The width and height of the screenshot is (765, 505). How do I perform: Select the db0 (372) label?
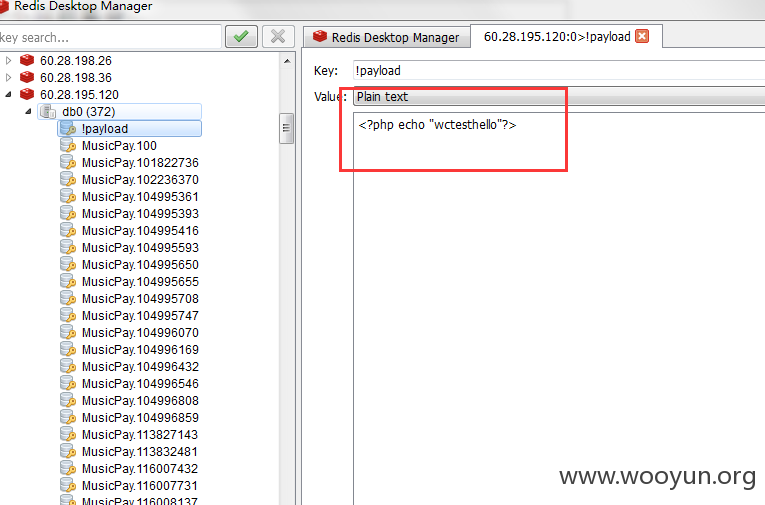pos(88,112)
